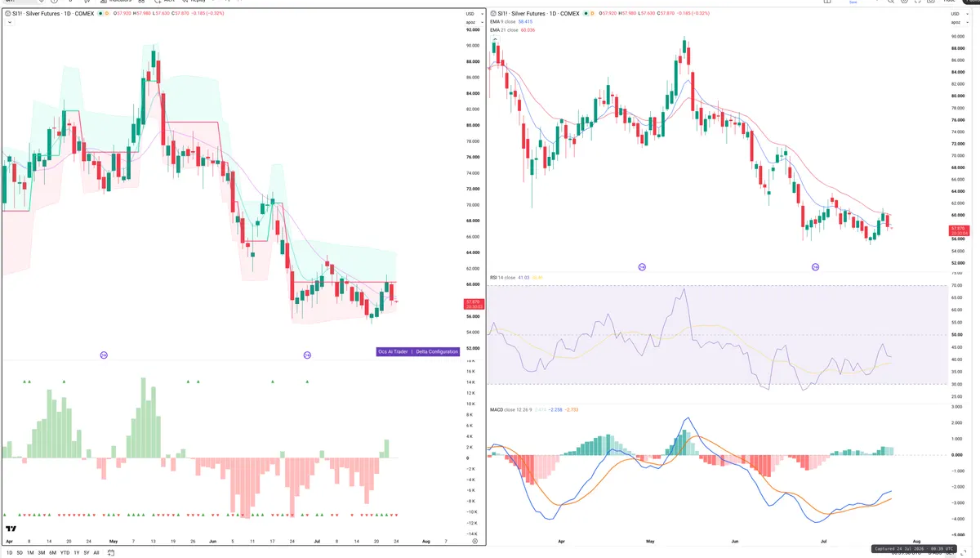The height and width of the screenshot is (558, 980).
Task: Click the orange D data indicator on the left chart
Action: [x=106, y=14]
